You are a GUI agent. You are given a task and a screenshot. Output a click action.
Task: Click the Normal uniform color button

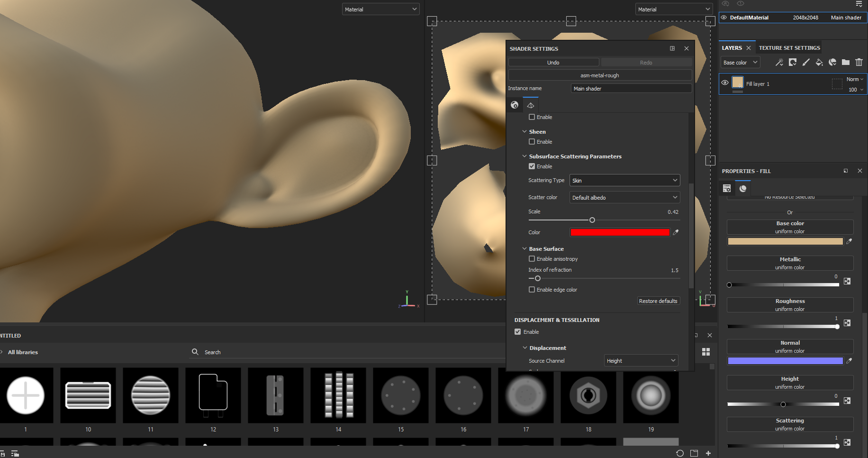tap(790, 347)
